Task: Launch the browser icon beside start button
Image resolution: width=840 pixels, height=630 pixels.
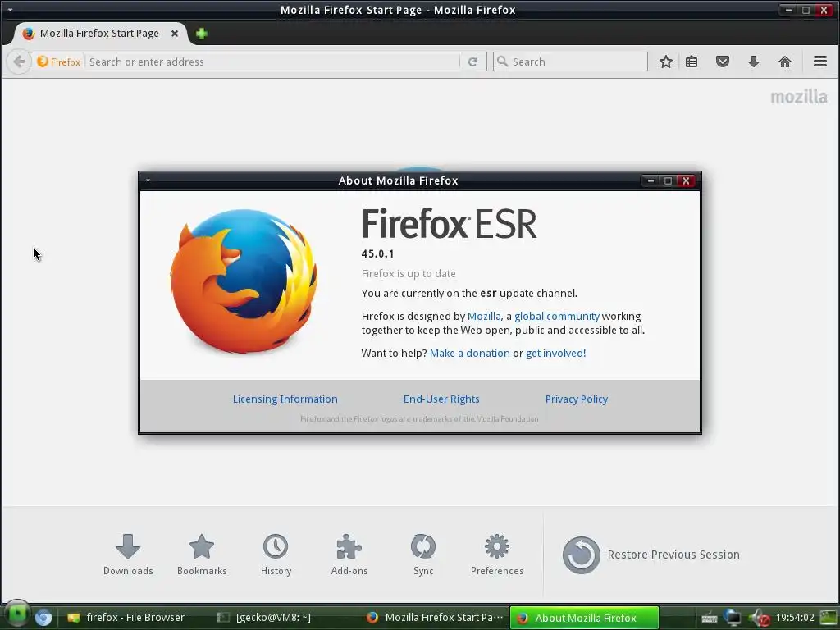Action: pyautogui.click(x=43, y=618)
